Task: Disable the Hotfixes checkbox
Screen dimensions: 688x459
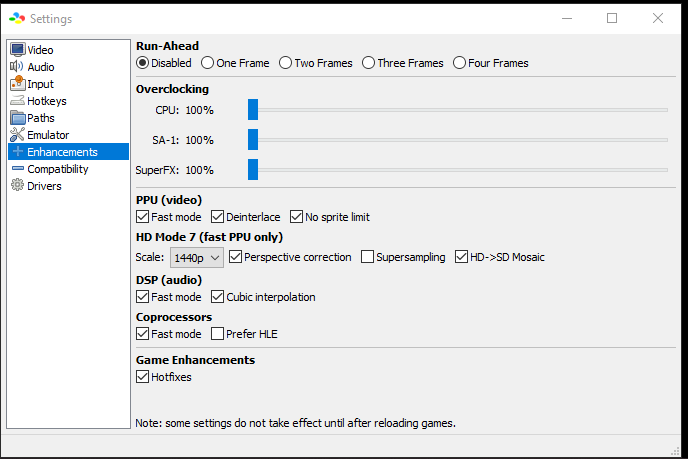Action: (x=142, y=377)
